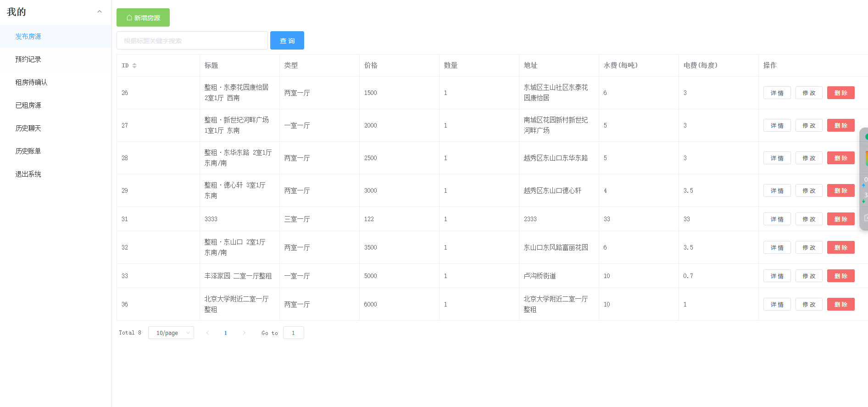Click 修改 for listing ID 27
This screenshot has width=868, height=407.
[x=809, y=125]
